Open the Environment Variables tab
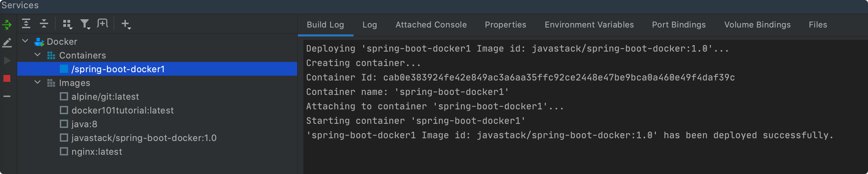Image resolution: width=868 pixels, height=174 pixels. (589, 25)
